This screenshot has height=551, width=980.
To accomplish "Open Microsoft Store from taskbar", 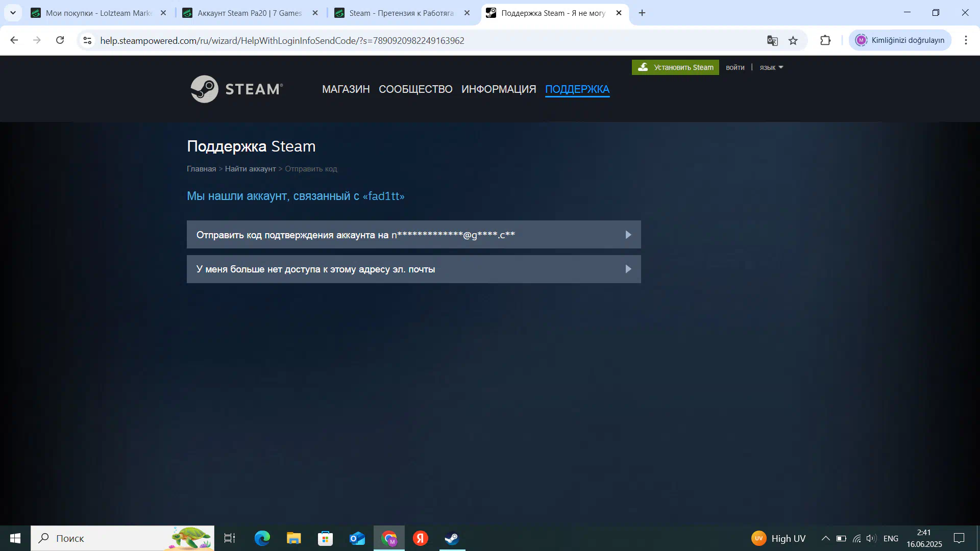I will coord(326,538).
